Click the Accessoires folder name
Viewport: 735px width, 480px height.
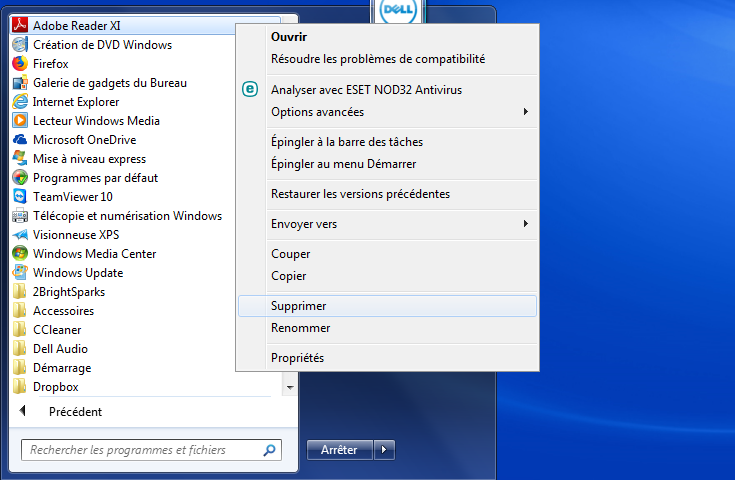(x=63, y=311)
